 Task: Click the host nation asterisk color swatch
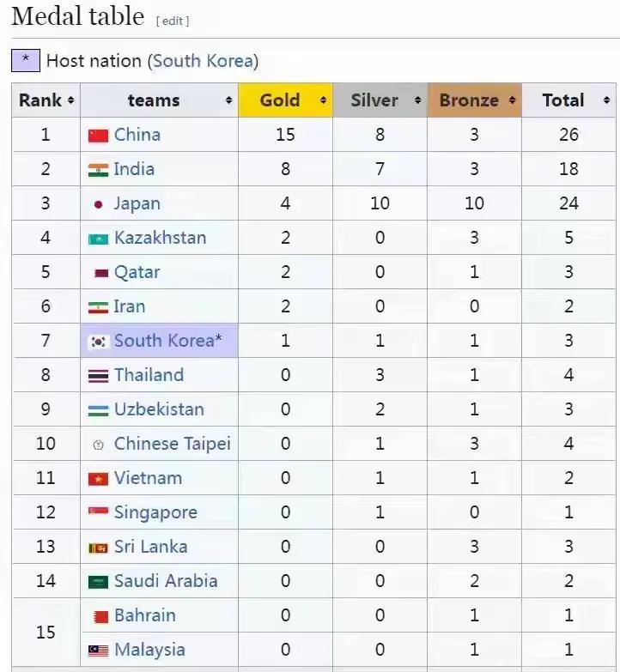click(x=26, y=60)
